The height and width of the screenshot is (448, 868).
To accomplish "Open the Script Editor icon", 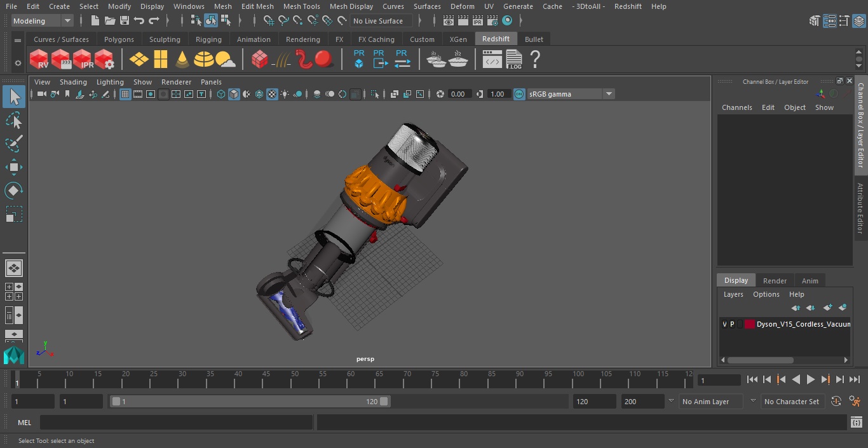I will click(x=856, y=423).
